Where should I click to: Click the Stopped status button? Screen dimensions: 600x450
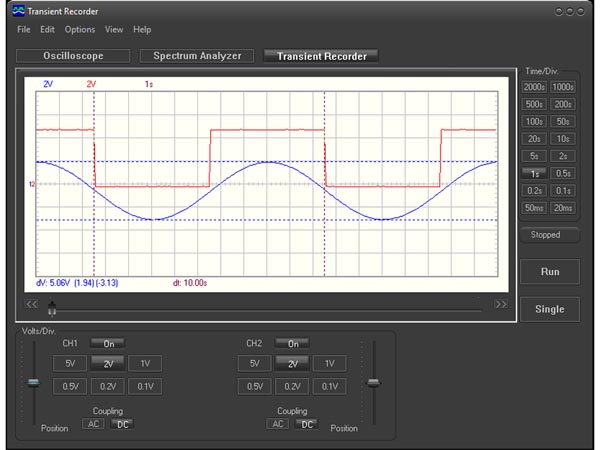pos(549,235)
